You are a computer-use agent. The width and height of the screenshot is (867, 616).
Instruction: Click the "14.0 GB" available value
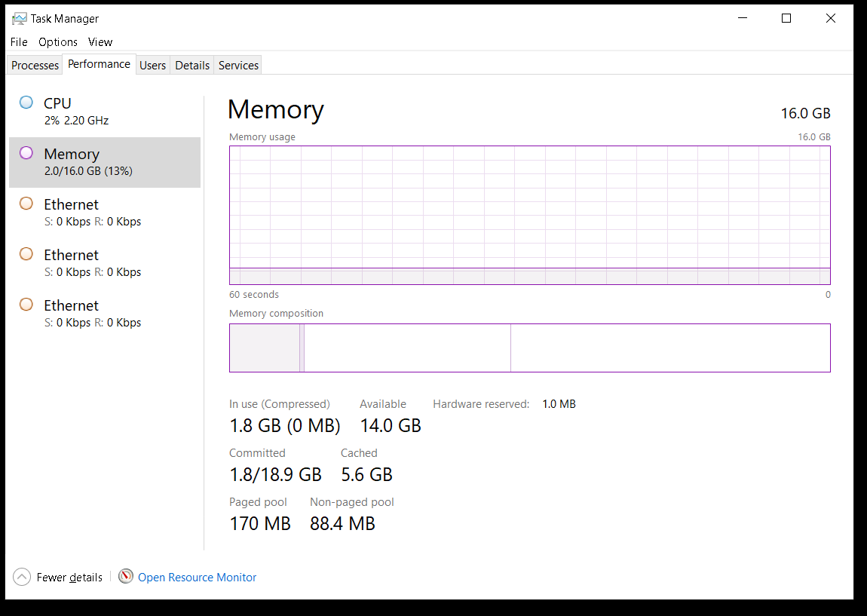click(x=391, y=426)
